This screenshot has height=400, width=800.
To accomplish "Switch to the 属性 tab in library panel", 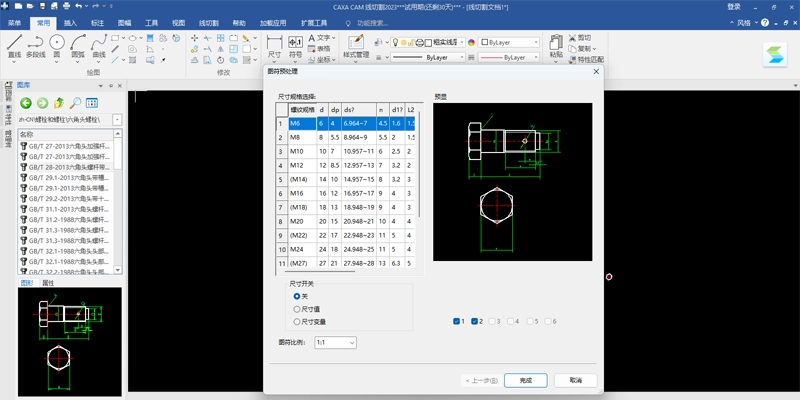I will tap(48, 283).
